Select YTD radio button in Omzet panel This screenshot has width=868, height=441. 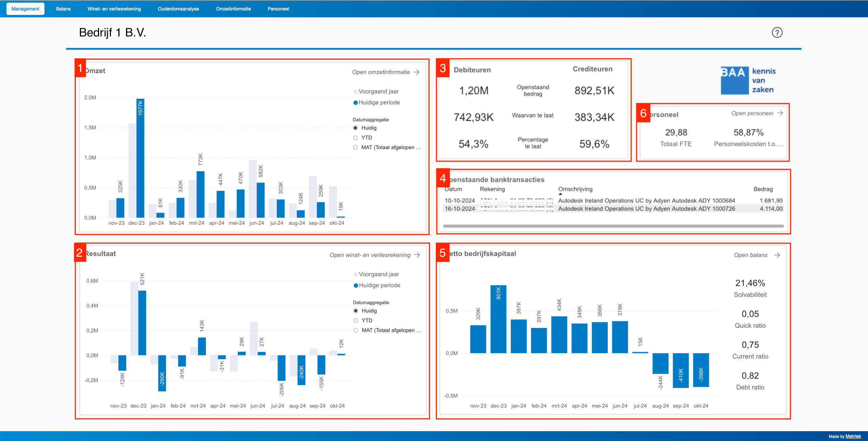click(x=355, y=137)
